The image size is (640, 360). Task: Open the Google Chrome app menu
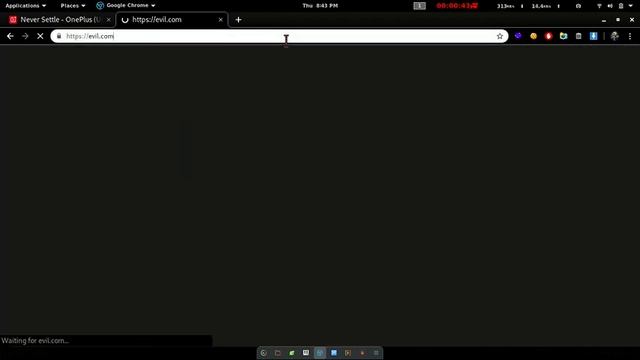point(126,6)
